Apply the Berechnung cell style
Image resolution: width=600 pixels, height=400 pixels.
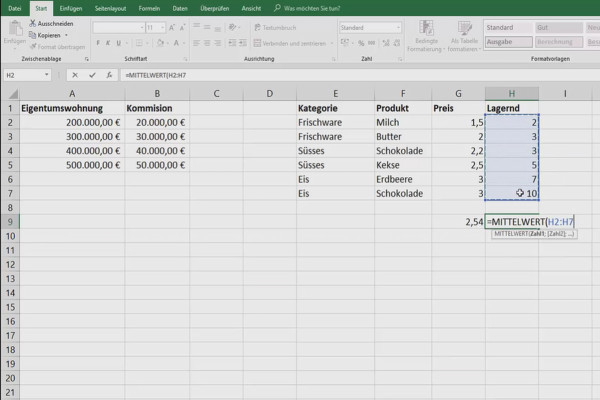click(559, 42)
